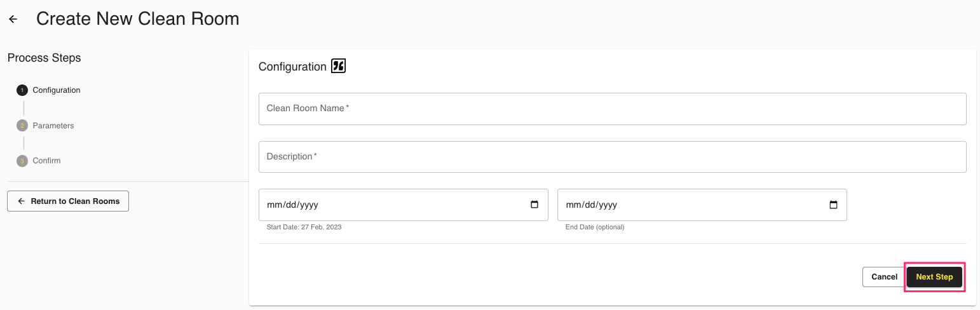Click the back arrow beside the page title
This screenshot has height=310, width=980.
click(x=13, y=20)
